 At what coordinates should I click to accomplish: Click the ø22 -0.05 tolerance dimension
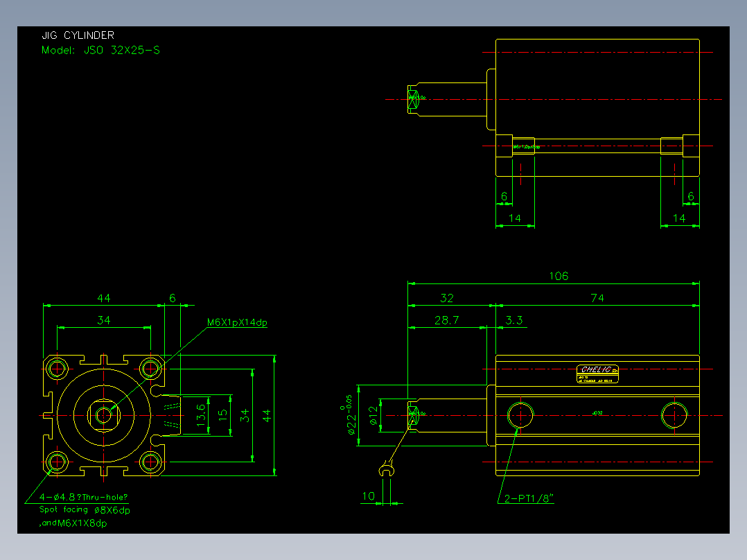pyautogui.click(x=349, y=414)
